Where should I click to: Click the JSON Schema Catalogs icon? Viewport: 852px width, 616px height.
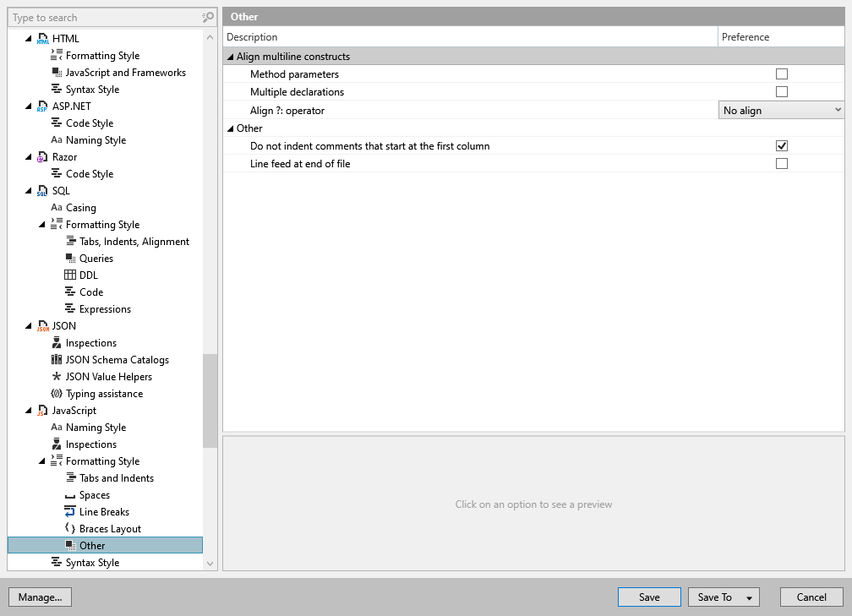click(57, 360)
